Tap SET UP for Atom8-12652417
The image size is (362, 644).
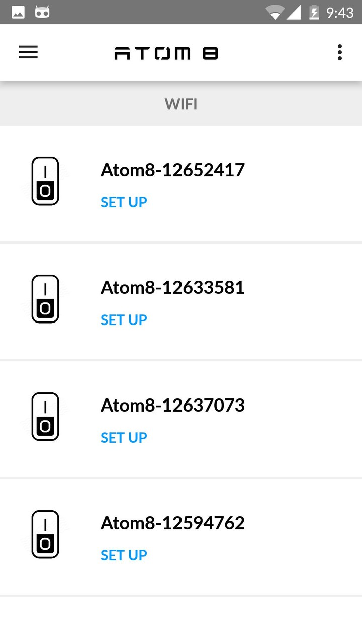click(x=124, y=202)
